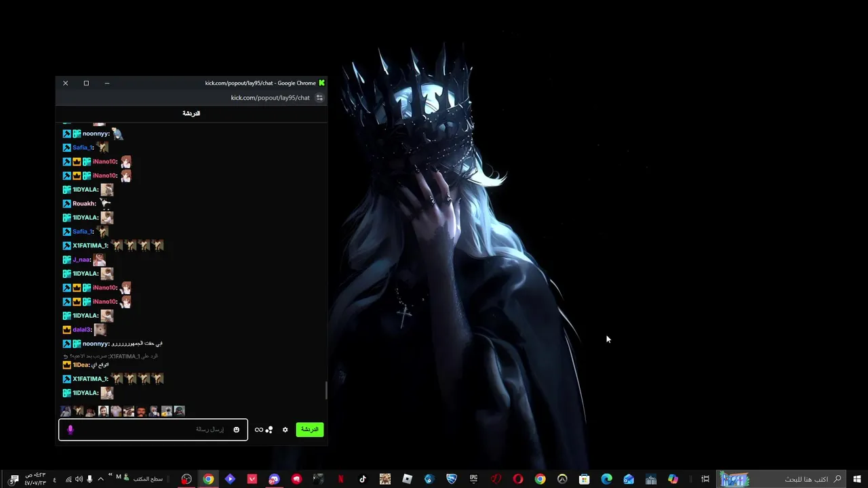The image size is (868, 488).
Task: Click the taskbar search box اكتب هنا للبحث
Action: coord(782,479)
